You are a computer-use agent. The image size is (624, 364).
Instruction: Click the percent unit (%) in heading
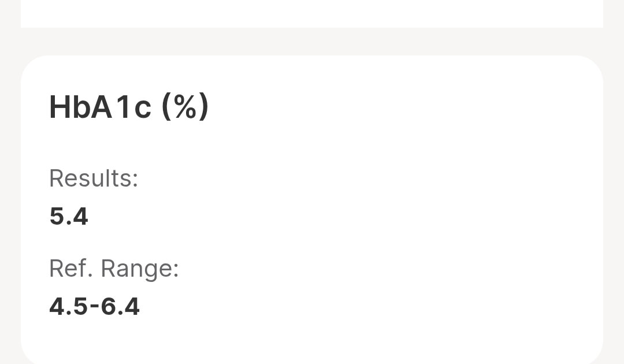pos(185,107)
